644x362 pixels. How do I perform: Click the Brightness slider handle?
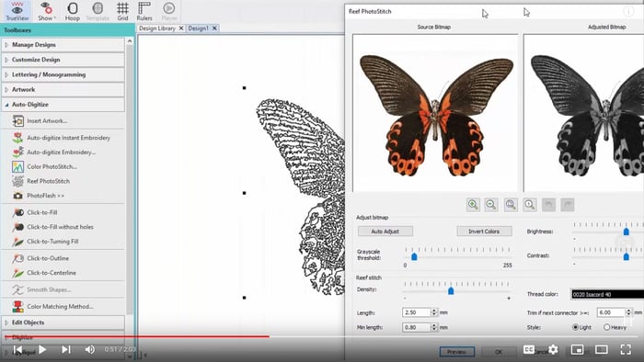(x=626, y=232)
